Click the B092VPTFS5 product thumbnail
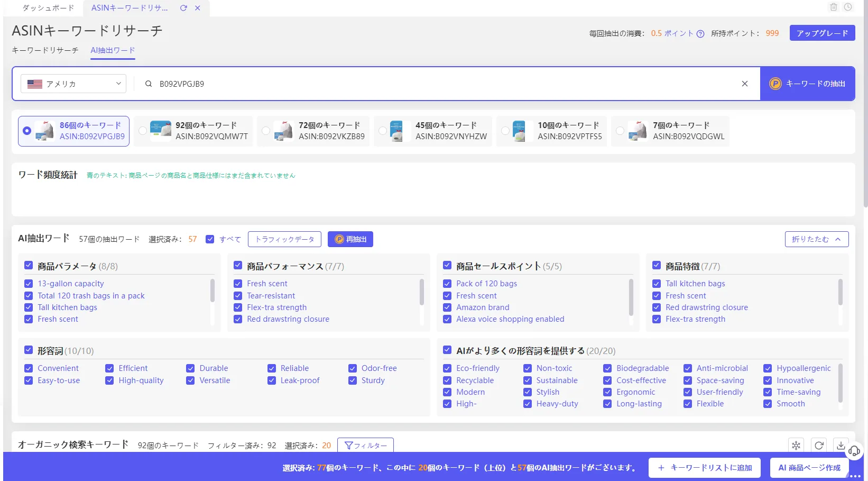The image size is (868, 481). point(519,131)
